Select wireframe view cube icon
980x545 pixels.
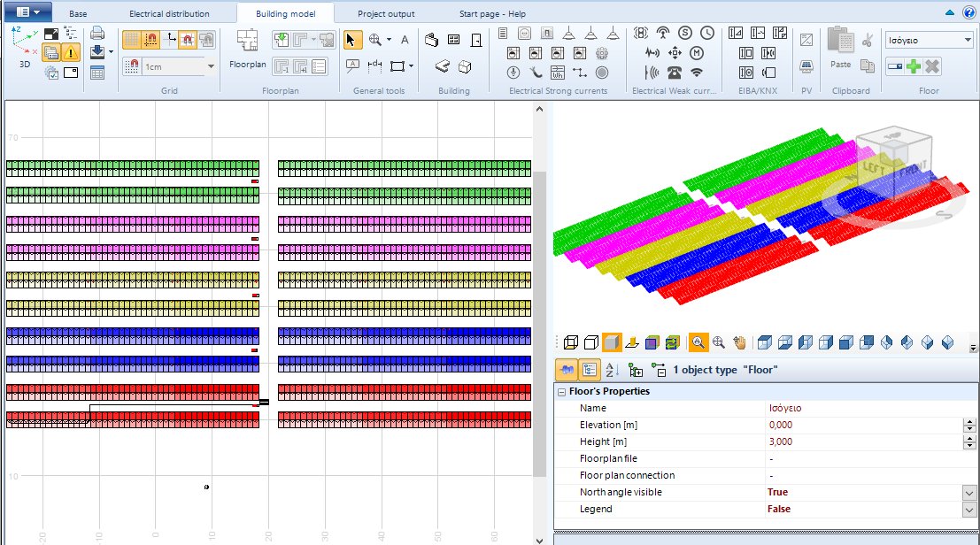(x=571, y=342)
